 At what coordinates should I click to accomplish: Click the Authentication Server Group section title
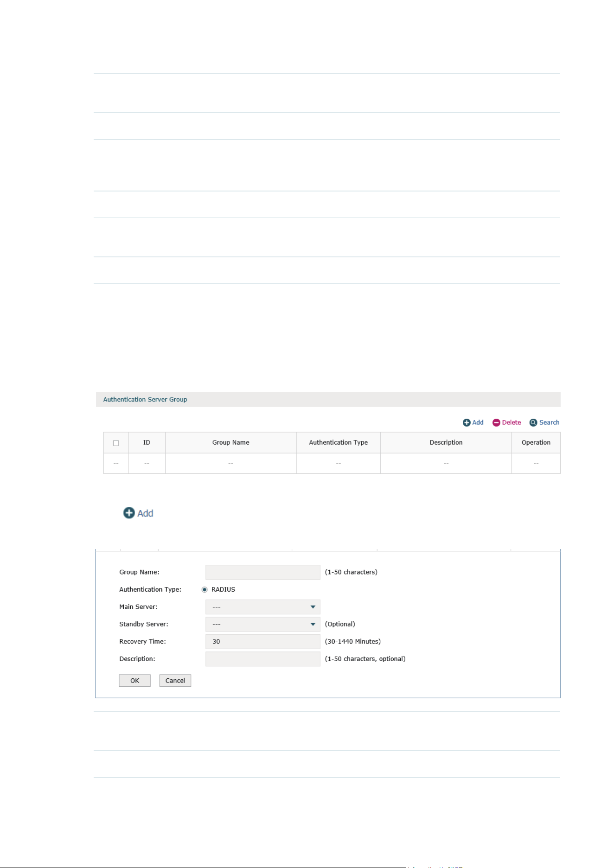click(x=145, y=399)
